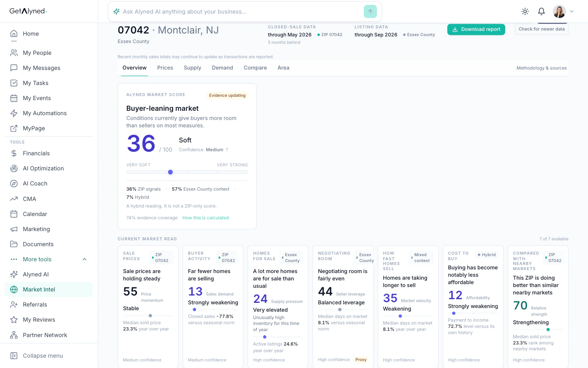Open the CMA trend icon
This screenshot has height=368, width=588.
(x=14, y=199)
